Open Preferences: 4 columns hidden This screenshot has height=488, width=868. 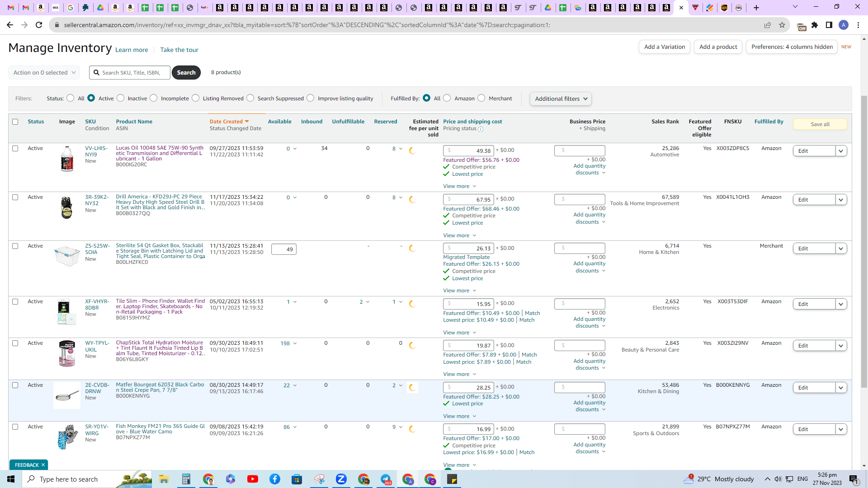coord(792,47)
